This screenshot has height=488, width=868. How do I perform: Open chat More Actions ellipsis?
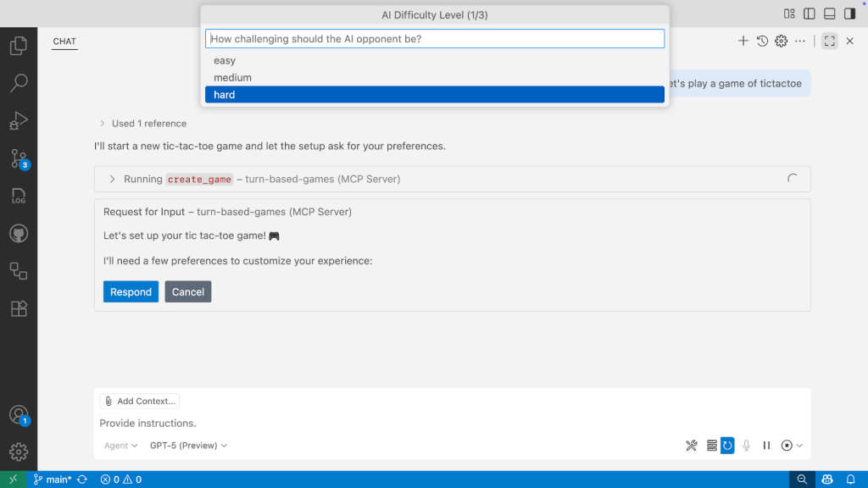click(x=800, y=41)
